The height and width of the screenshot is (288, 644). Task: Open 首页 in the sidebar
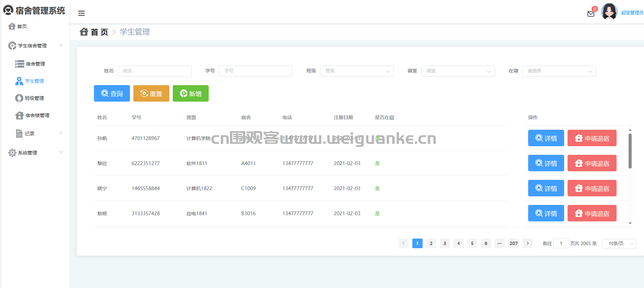click(x=35, y=26)
